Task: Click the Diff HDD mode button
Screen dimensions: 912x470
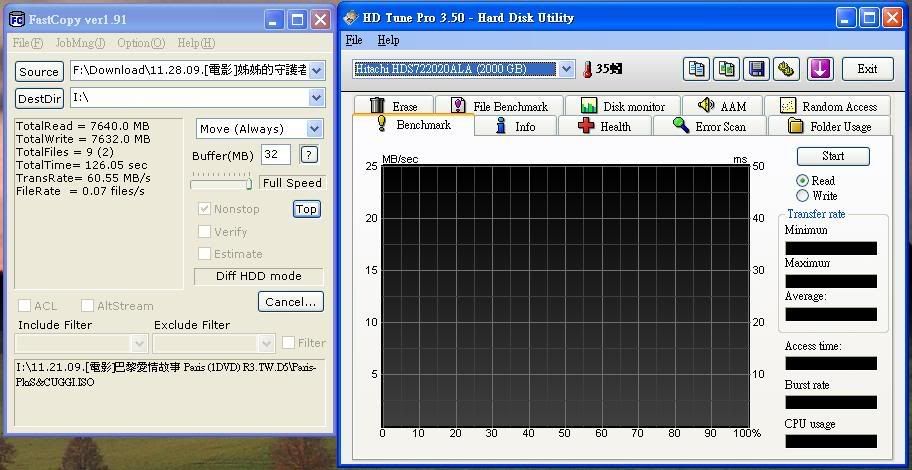Action: pyautogui.click(x=259, y=276)
